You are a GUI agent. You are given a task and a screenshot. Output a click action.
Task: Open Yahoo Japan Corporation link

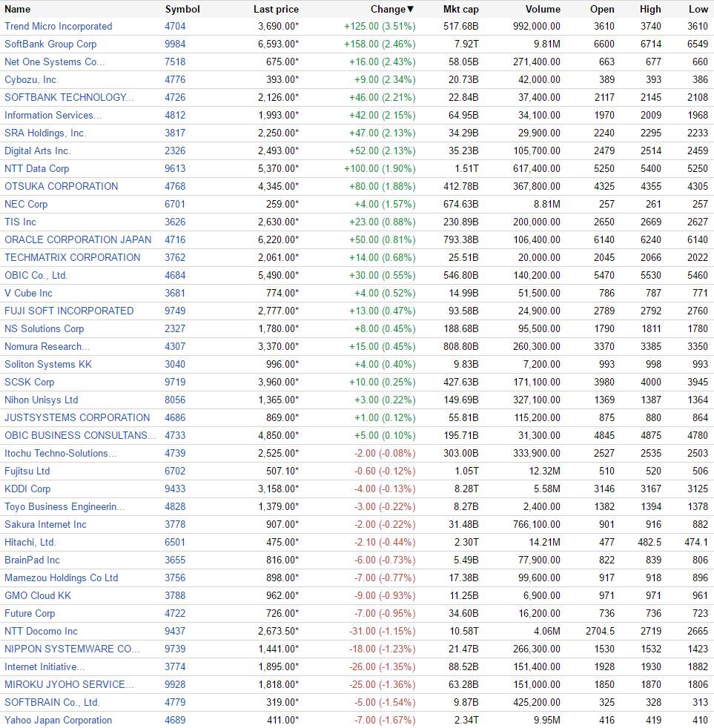[x=58, y=720]
